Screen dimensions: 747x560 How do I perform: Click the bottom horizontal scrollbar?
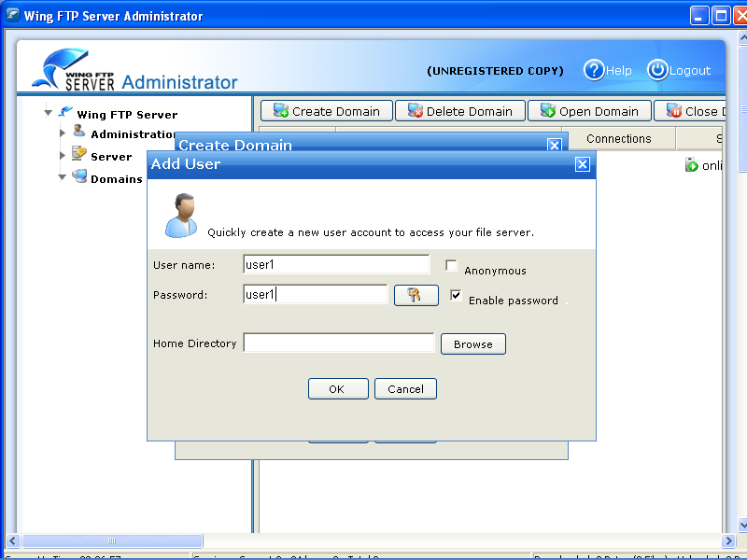112,540
